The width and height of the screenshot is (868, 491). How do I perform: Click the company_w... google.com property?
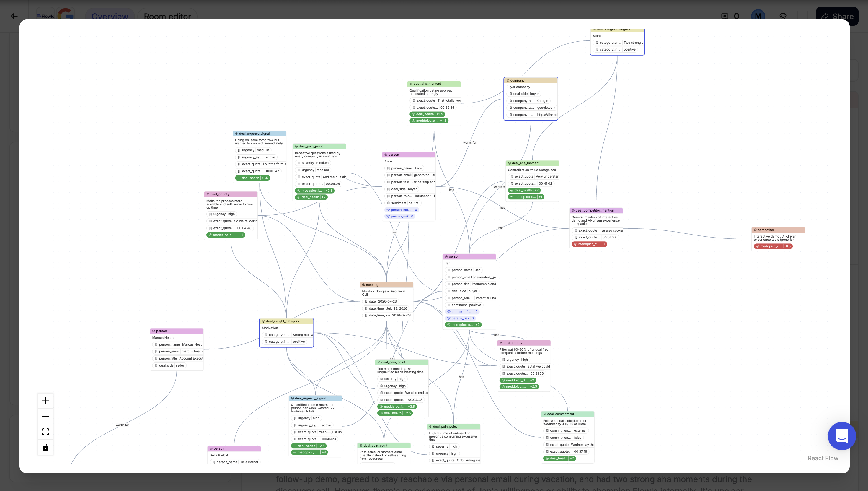point(532,108)
